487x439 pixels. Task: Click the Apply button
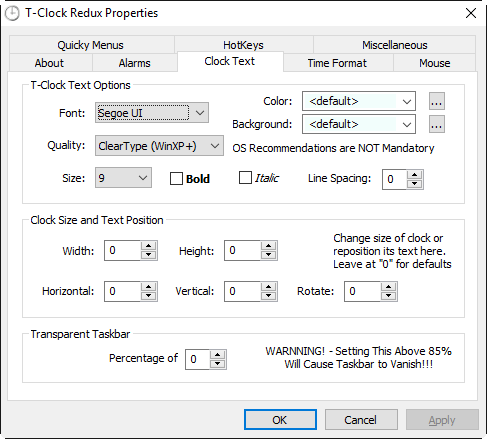442,420
